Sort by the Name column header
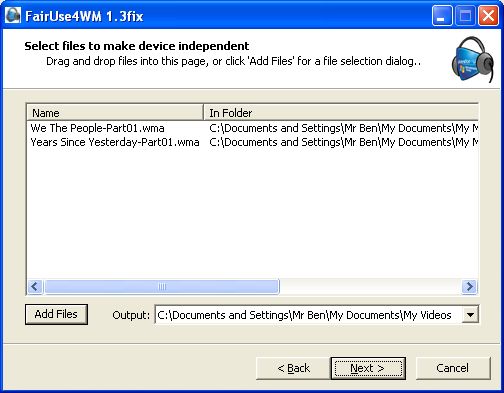Viewport: 504px width, 393px height. (x=115, y=113)
